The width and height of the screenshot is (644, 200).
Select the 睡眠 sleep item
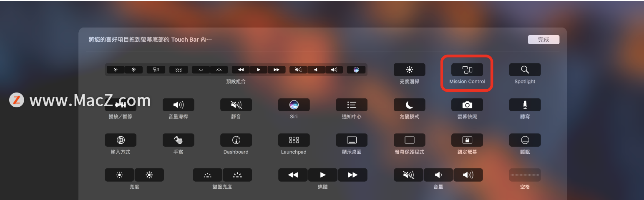click(x=525, y=140)
